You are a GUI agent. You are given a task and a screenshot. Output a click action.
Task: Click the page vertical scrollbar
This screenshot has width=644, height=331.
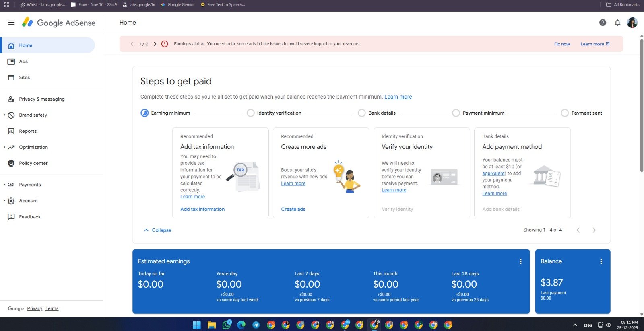pyautogui.click(x=642, y=105)
